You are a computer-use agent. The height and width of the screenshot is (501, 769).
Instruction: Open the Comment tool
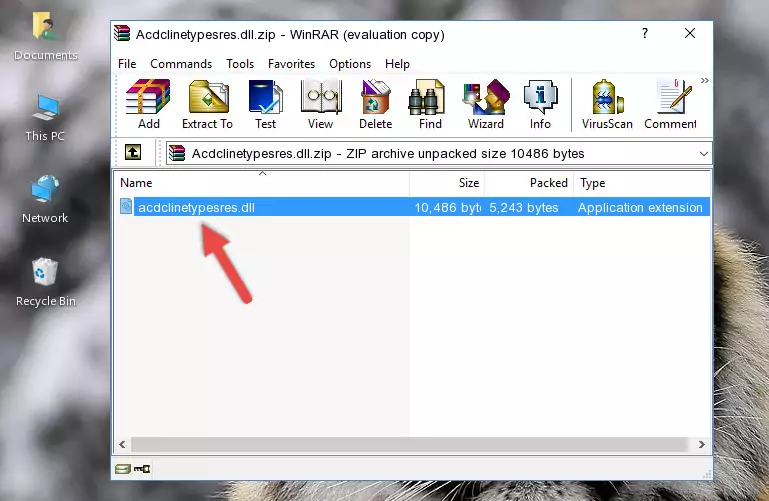670,104
